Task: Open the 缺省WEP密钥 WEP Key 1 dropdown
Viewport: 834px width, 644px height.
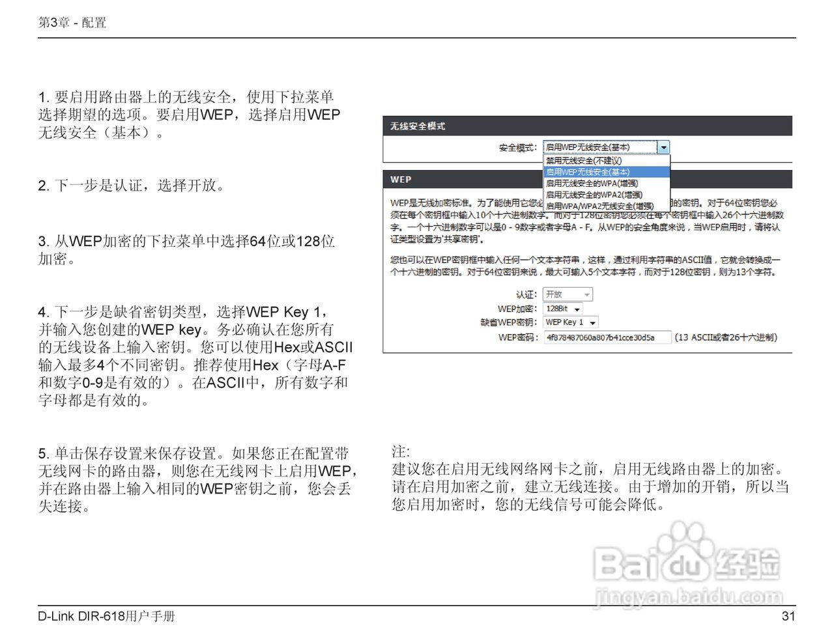Action: click(571, 322)
